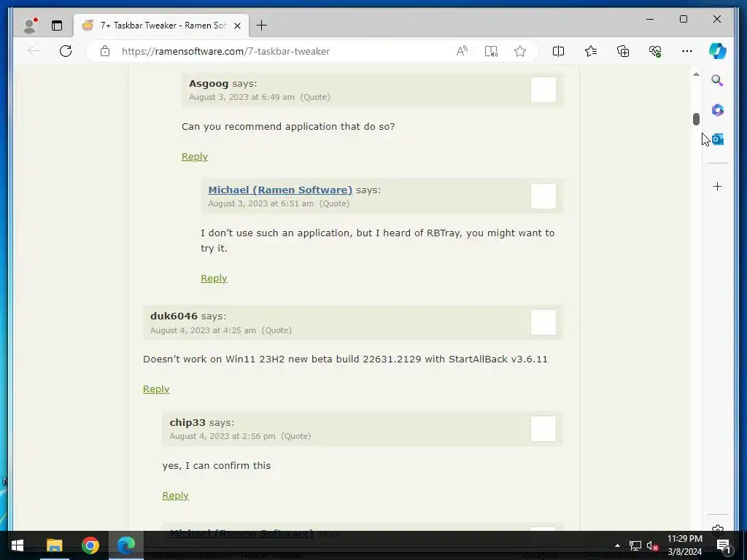Quote Michael's August 3 6:51 comment
747x560 pixels.
coord(334,204)
